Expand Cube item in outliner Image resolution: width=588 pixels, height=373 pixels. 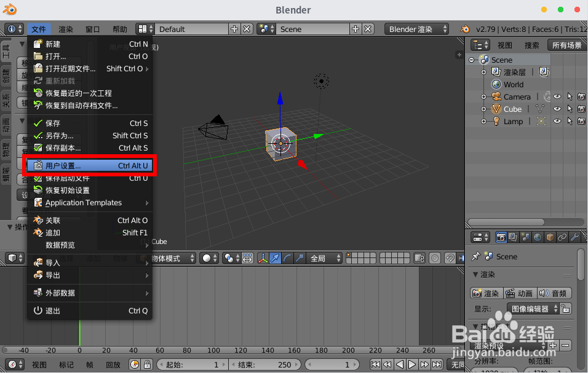[484, 109]
